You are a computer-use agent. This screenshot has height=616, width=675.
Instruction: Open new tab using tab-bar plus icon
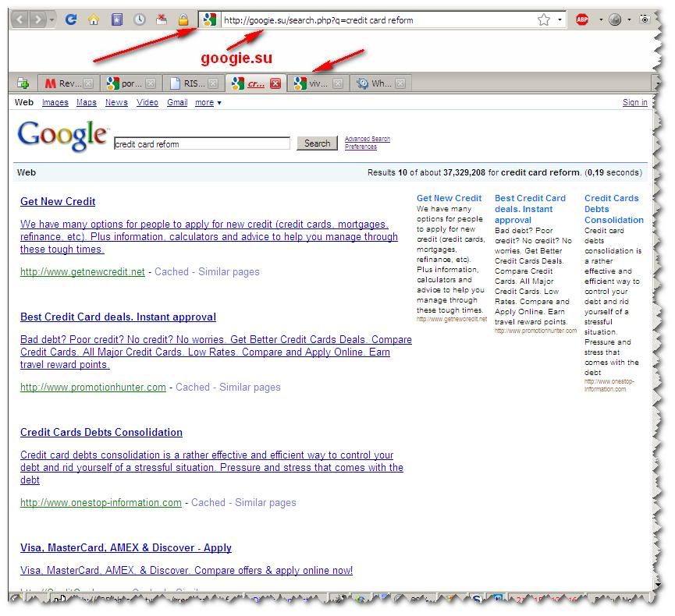pos(23,83)
